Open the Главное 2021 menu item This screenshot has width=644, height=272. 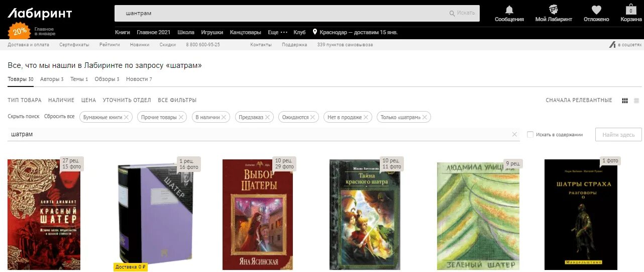click(153, 32)
